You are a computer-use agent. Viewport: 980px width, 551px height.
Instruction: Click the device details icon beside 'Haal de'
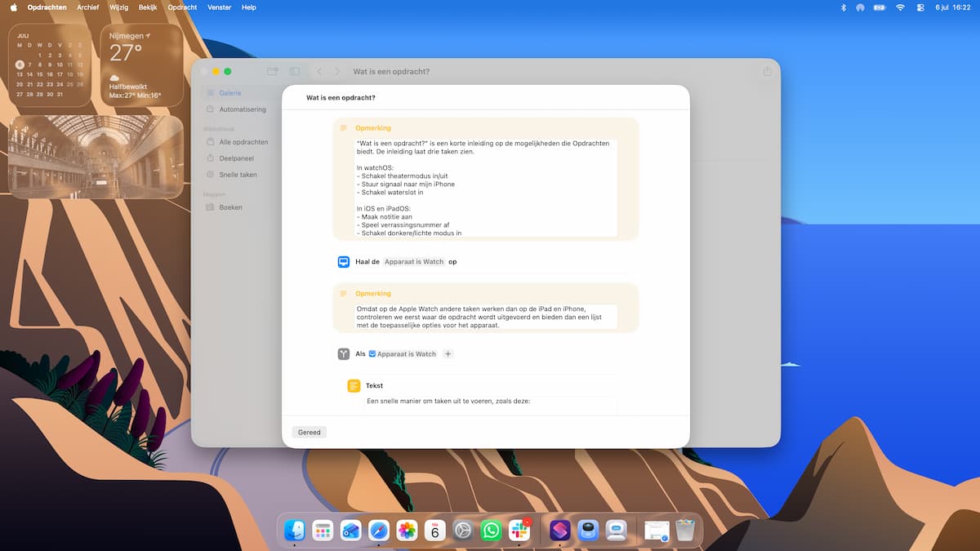344,262
